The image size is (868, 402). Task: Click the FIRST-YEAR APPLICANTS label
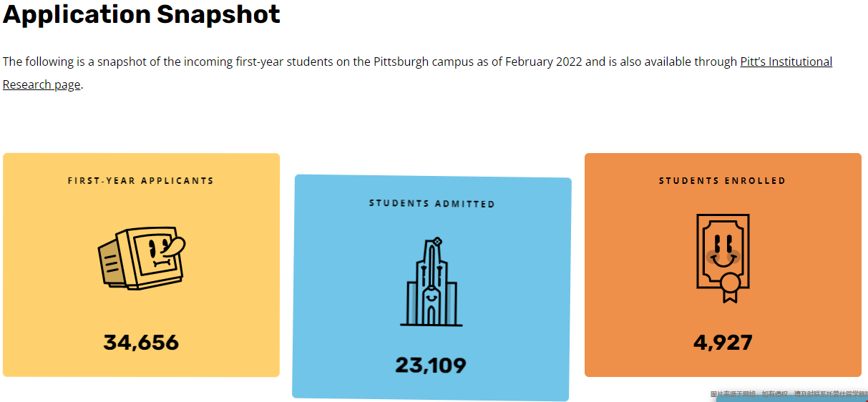click(x=141, y=181)
